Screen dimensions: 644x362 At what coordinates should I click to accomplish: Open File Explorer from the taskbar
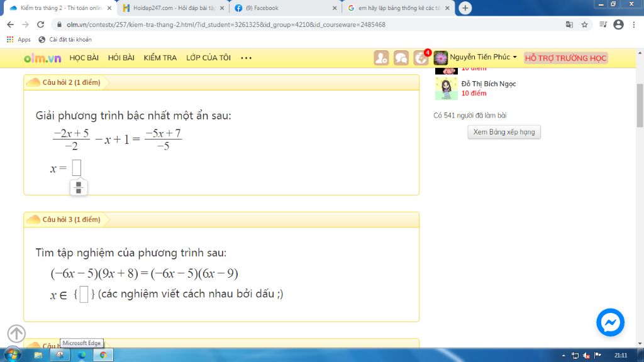pos(38,355)
